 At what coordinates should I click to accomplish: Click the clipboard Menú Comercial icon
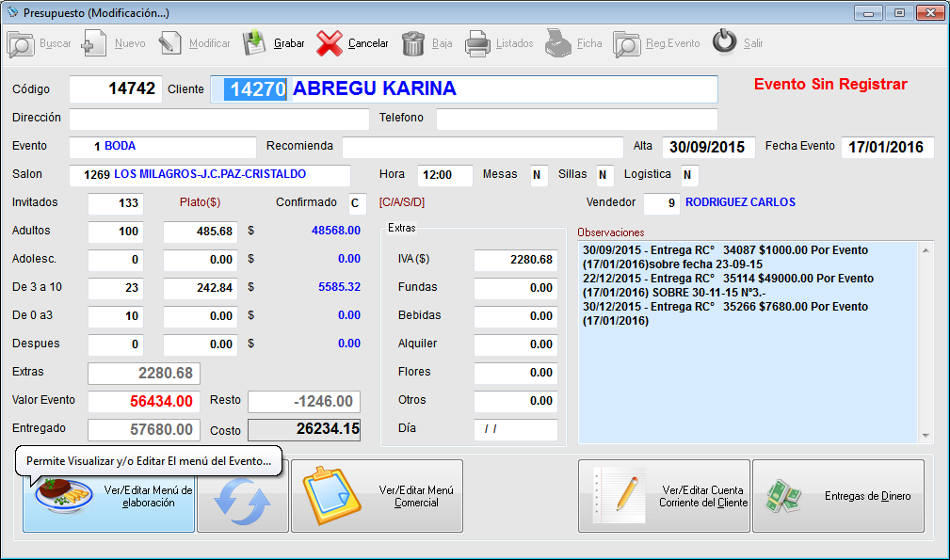click(x=332, y=496)
